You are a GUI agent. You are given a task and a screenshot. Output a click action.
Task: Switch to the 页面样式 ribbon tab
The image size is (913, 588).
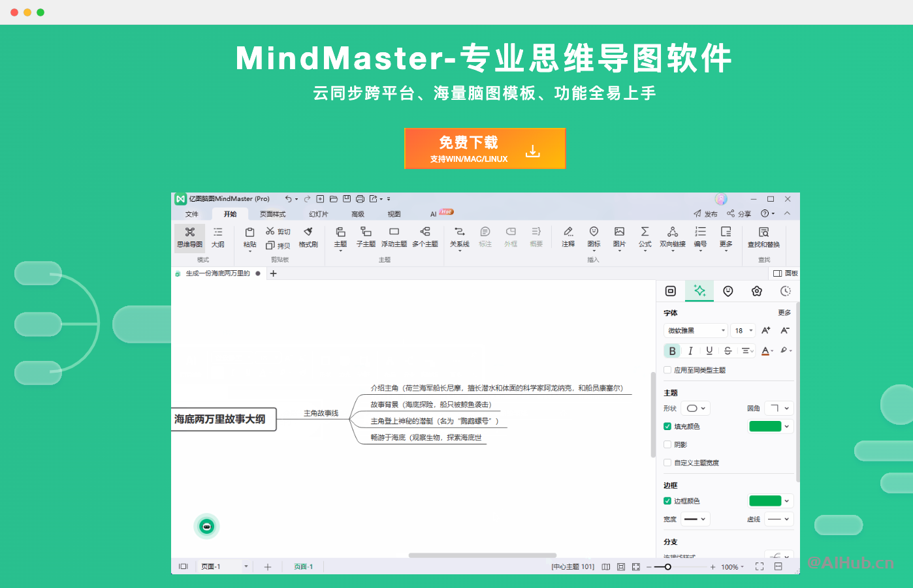point(272,214)
